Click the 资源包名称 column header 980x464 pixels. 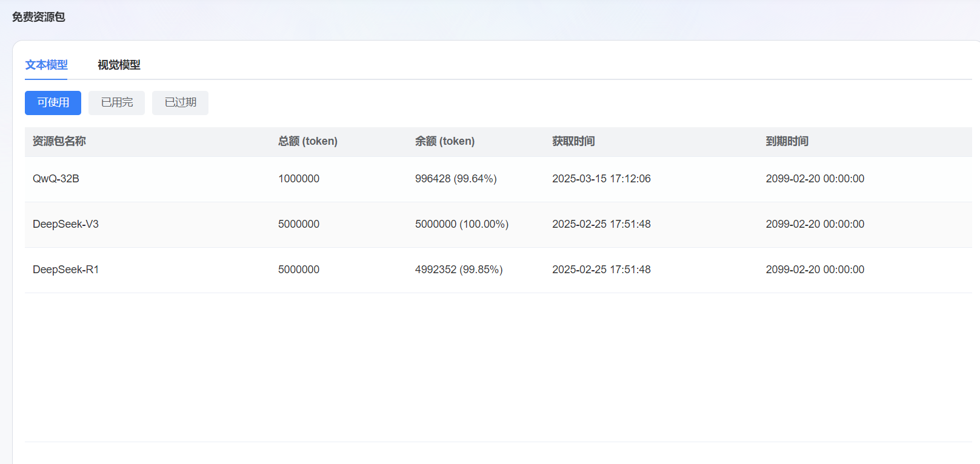(59, 141)
